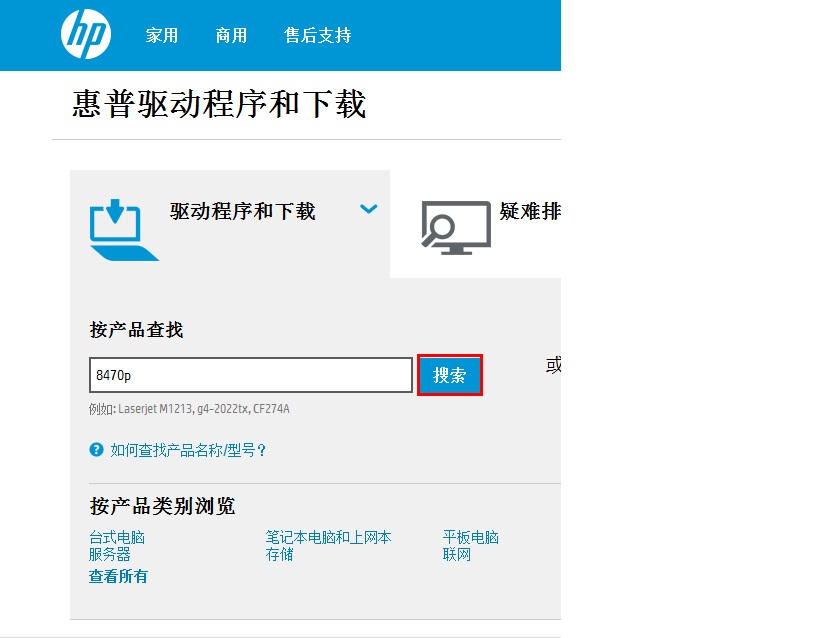Open the 如何查找产品名称/型号？ link
The height and width of the screenshot is (638, 836).
[189, 451]
